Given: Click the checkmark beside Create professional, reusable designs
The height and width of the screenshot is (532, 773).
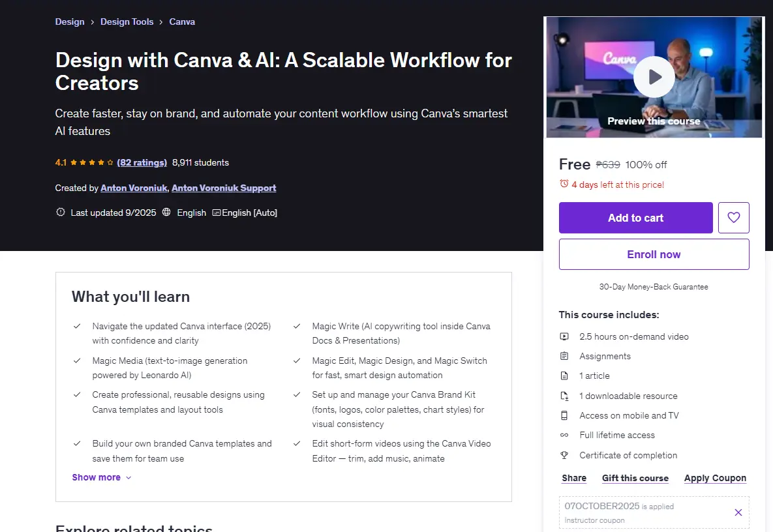Looking at the screenshot, I should pyautogui.click(x=77, y=394).
